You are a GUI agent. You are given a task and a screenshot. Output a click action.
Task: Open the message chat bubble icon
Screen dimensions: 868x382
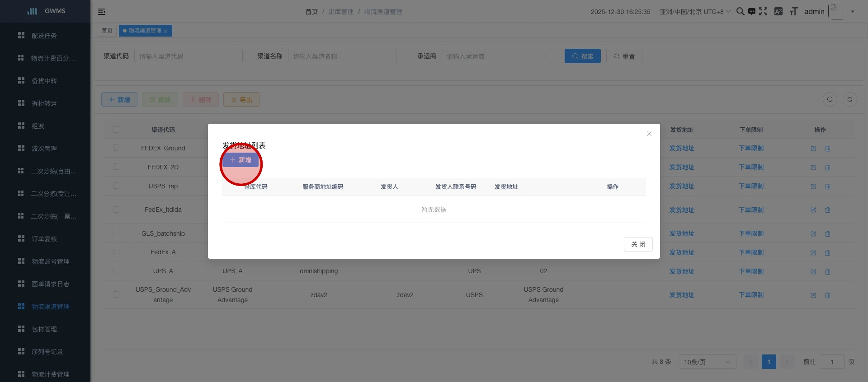pos(751,11)
